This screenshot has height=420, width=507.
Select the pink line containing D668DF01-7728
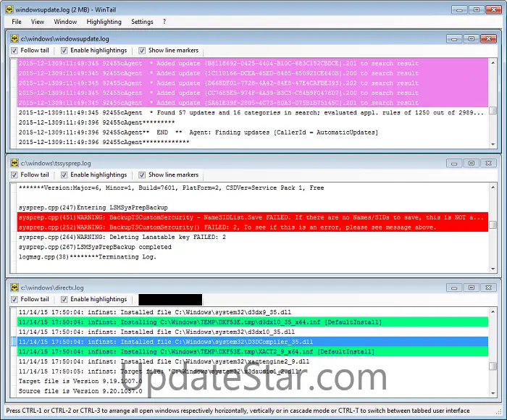tap(253, 83)
